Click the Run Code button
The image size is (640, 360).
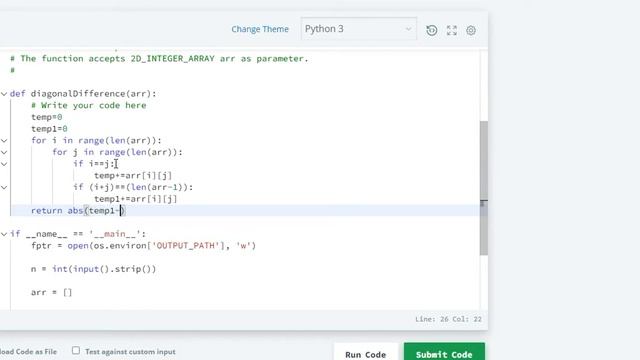click(365, 354)
